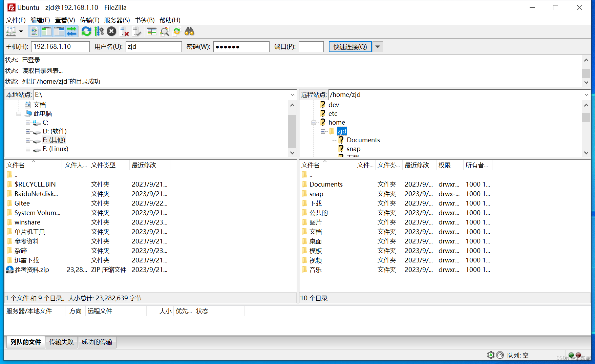Click the port input field
The image size is (595, 364).
point(311,47)
